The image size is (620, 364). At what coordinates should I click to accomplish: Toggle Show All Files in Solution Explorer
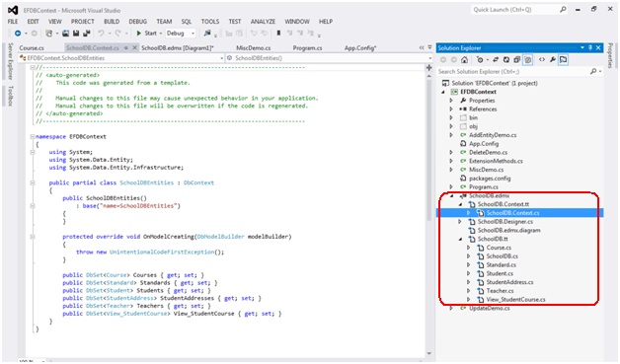(528, 59)
